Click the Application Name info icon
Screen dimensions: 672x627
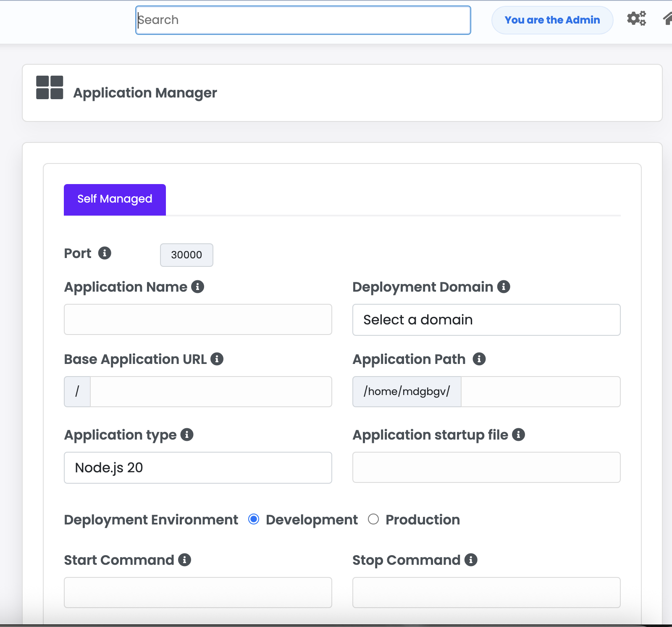[197, 287]
